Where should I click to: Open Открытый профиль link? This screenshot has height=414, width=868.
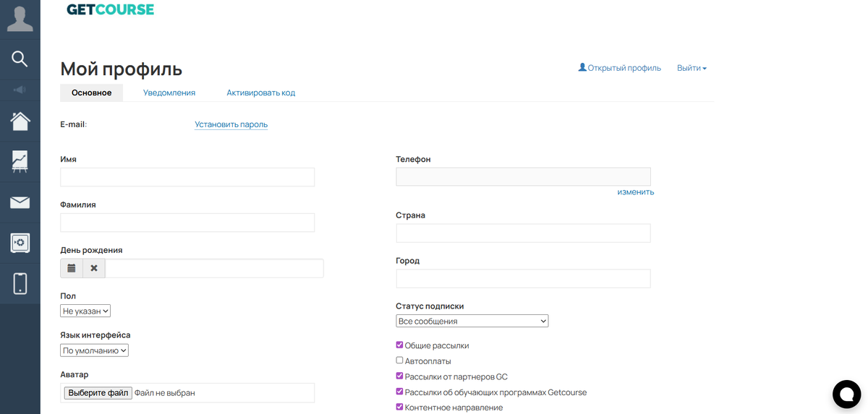click(620, 68)
